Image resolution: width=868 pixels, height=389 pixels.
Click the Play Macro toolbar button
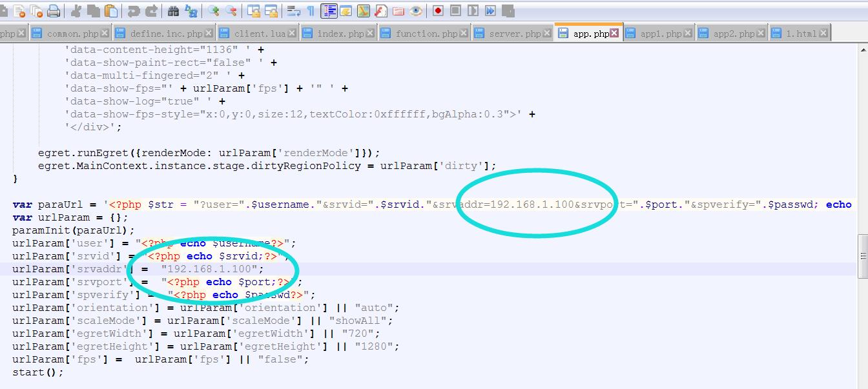(473, 11)
